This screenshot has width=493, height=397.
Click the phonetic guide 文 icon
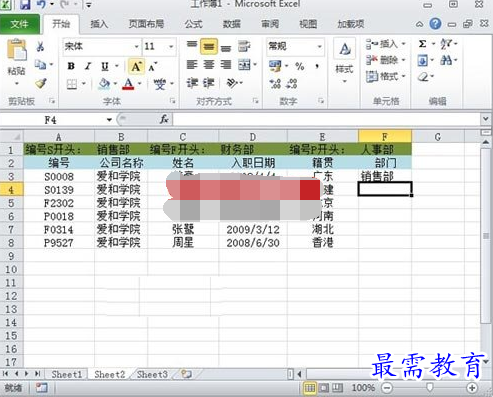point(160,84)
